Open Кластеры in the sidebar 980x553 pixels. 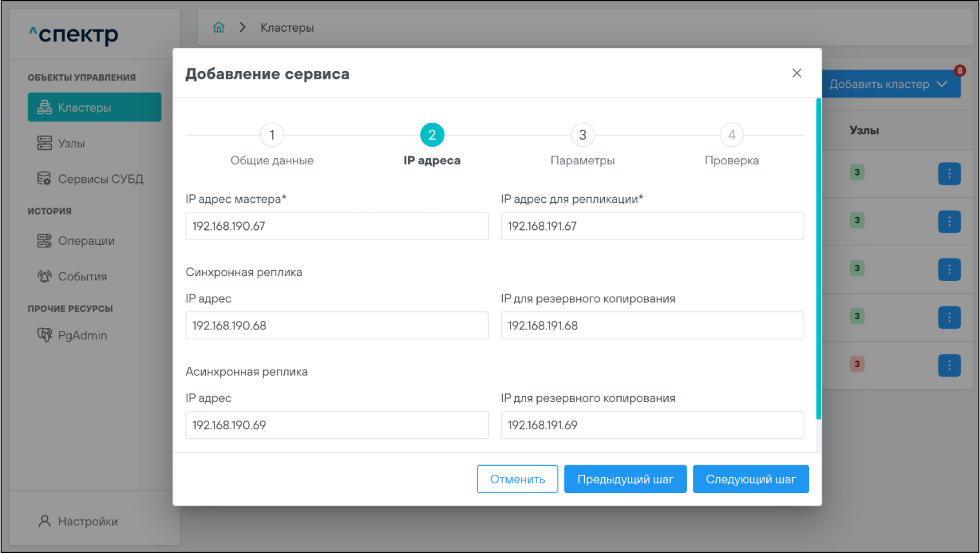tap(94, 107)
